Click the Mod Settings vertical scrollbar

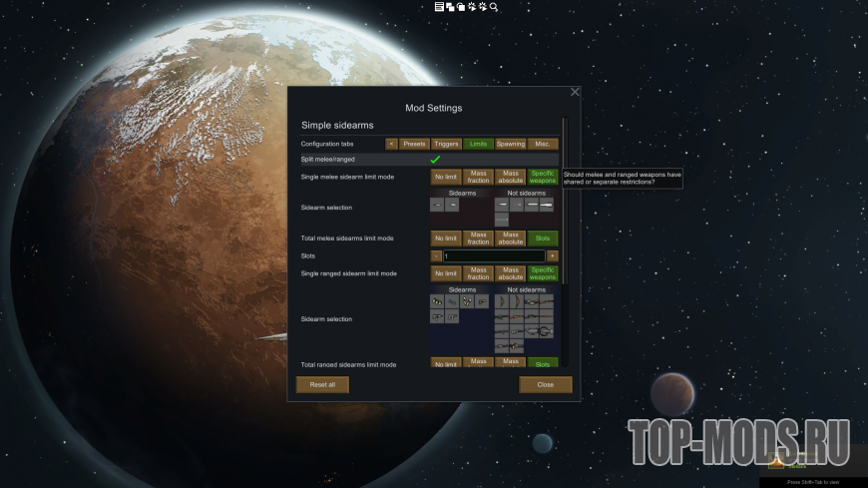tap(565, 201)
